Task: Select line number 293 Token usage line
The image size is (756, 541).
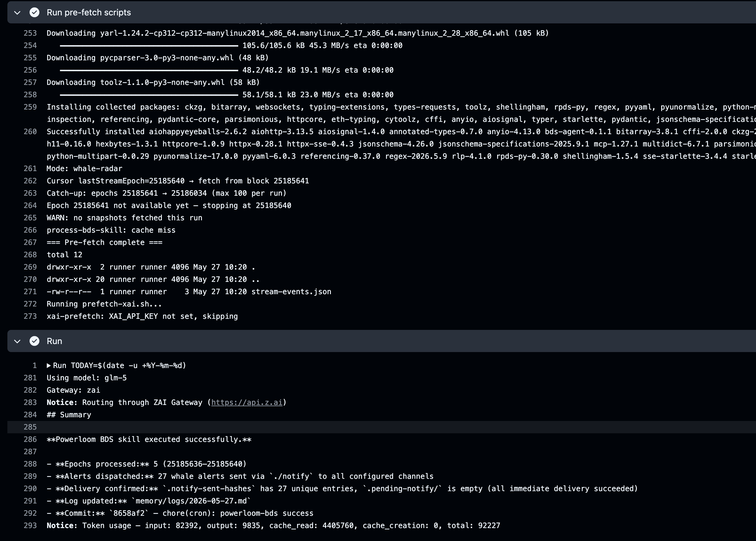Action: (30, 525)
